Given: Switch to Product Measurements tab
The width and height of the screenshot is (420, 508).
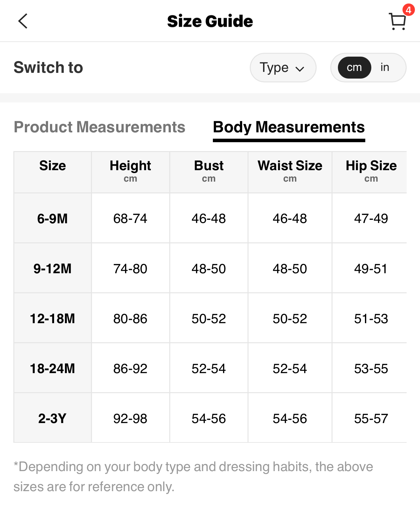Looking at the screenshot, I should [x=99, y=127].
